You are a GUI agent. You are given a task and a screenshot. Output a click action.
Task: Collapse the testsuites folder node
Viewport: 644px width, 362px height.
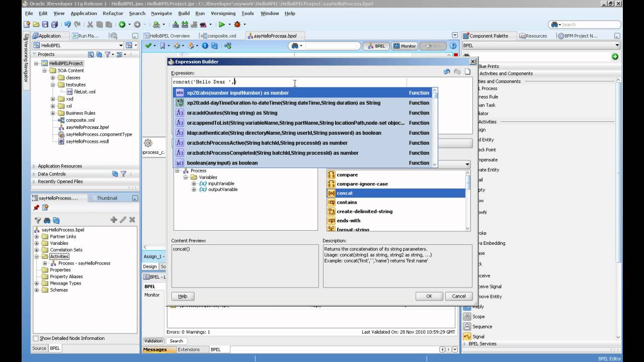(x=53, y=85)
